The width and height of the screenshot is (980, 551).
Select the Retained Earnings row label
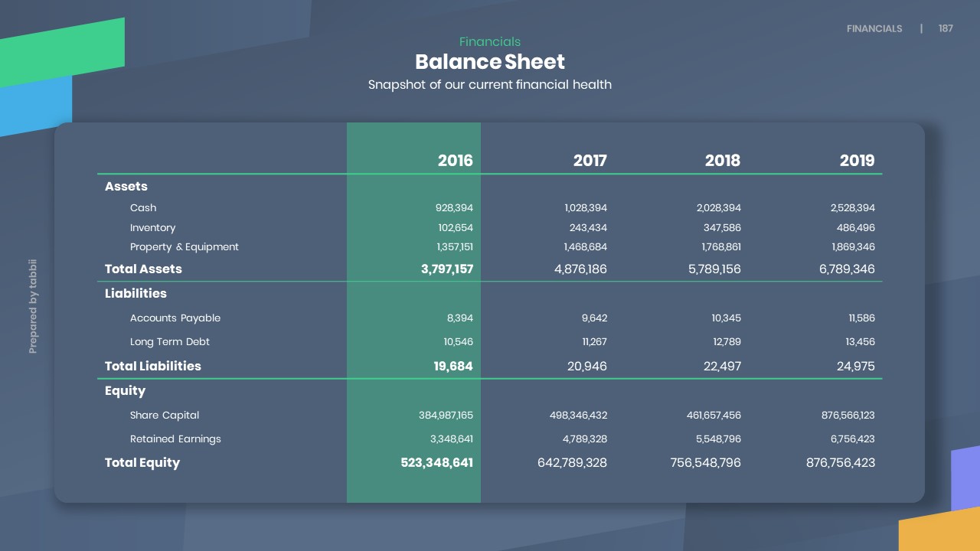point(175,439)
